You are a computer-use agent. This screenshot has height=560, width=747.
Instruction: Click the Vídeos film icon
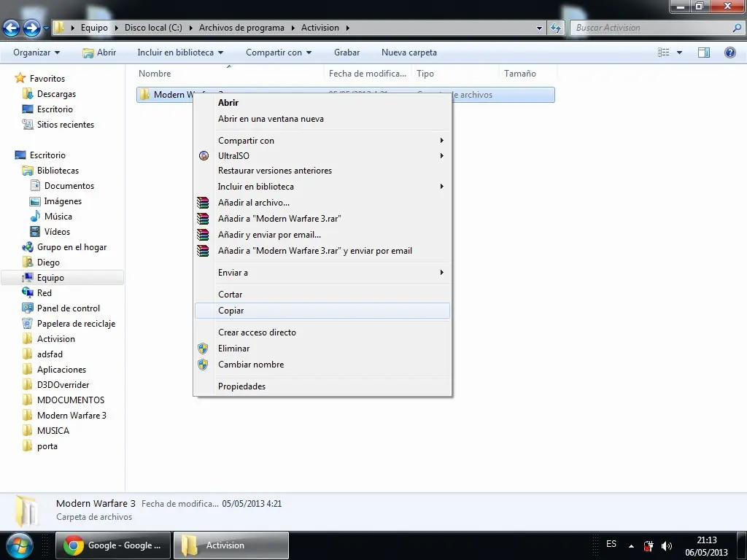click(x=35, y=232)
